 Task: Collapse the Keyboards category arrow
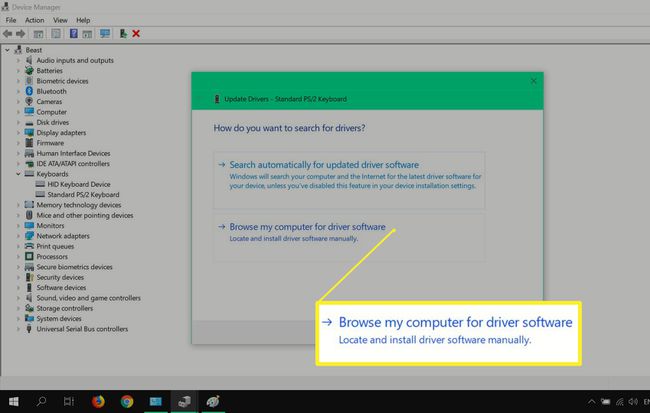point(18,174)
